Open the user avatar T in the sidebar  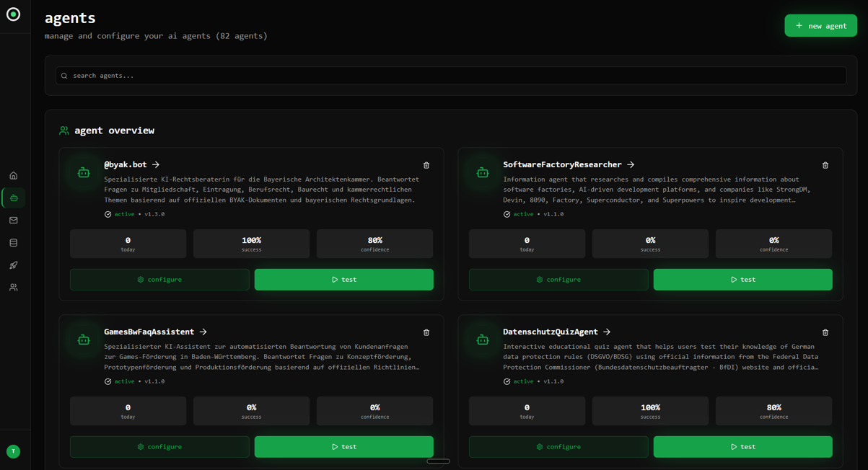[x=13, y=451]
